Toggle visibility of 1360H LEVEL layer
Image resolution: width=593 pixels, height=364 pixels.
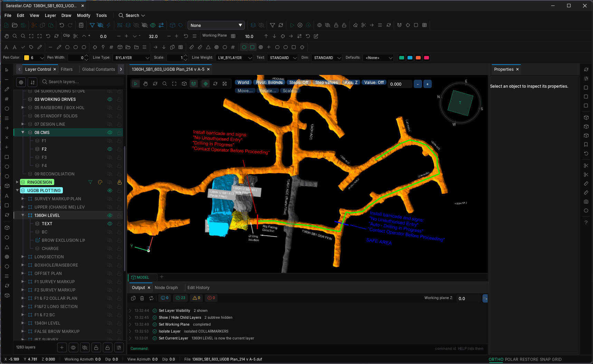tap(110, 215)
